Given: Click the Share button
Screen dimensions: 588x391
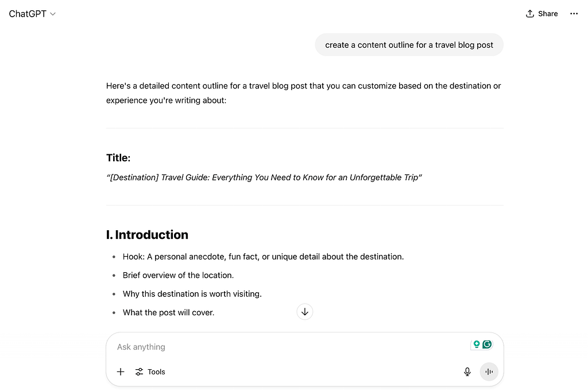Looking at the screenshot, I should click(x=541, y=14).
